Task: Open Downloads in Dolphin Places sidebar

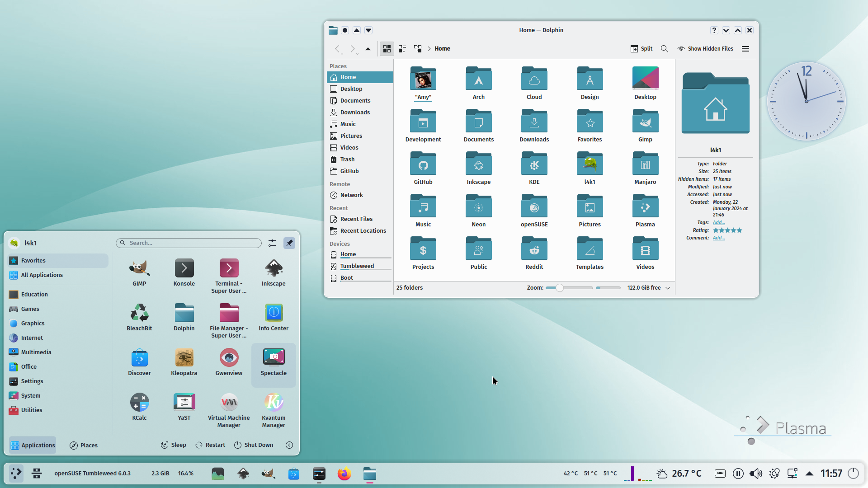Action: point(360,113)
